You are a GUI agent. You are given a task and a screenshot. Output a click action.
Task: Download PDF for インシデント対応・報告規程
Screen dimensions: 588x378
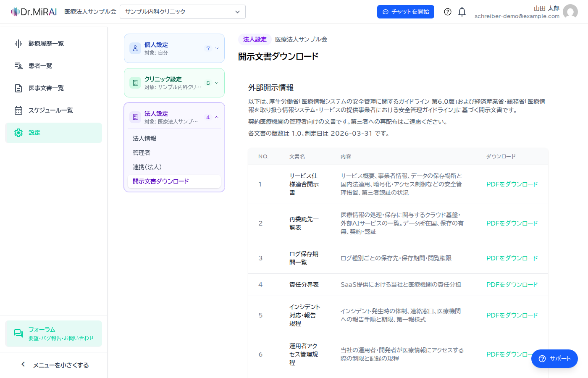512,315
